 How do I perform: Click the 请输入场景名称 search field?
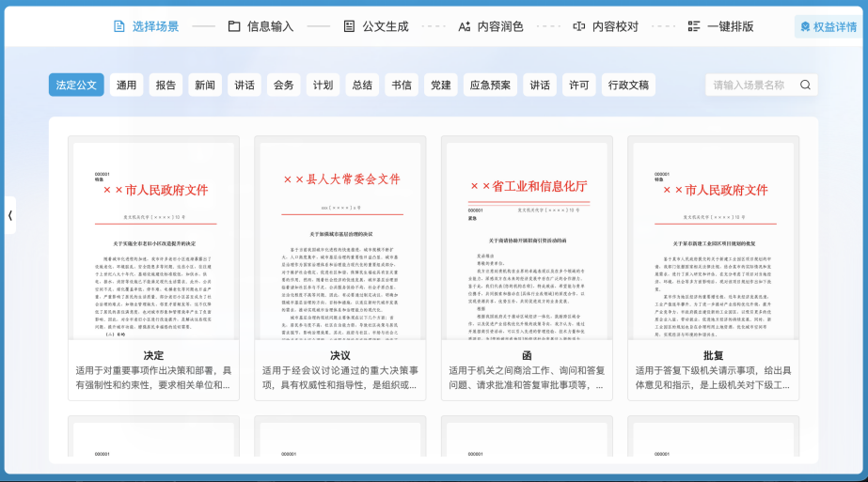pyautogui.click(x=761, y=85)
